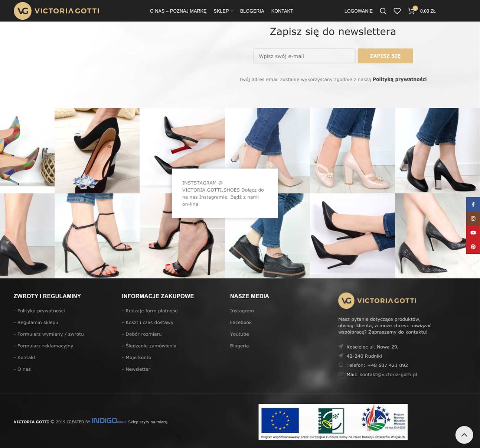Click the Victoria Gotti header logo
This screenshot has width=480, height=448.
[x=56, y=11]
